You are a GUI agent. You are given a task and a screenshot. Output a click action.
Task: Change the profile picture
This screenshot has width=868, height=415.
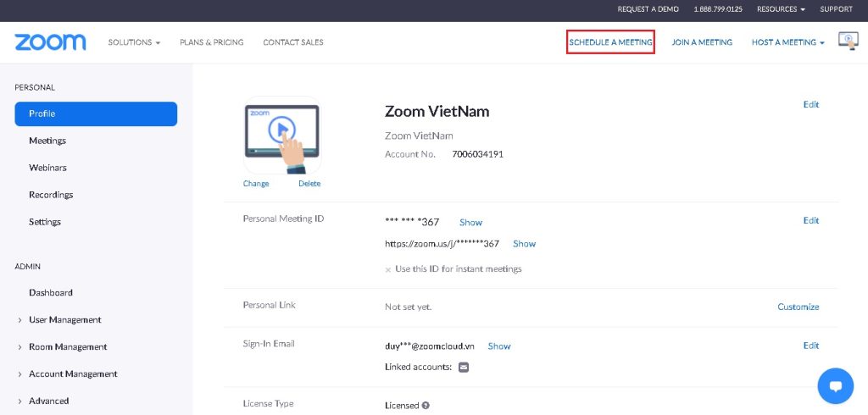click(256, 184)
